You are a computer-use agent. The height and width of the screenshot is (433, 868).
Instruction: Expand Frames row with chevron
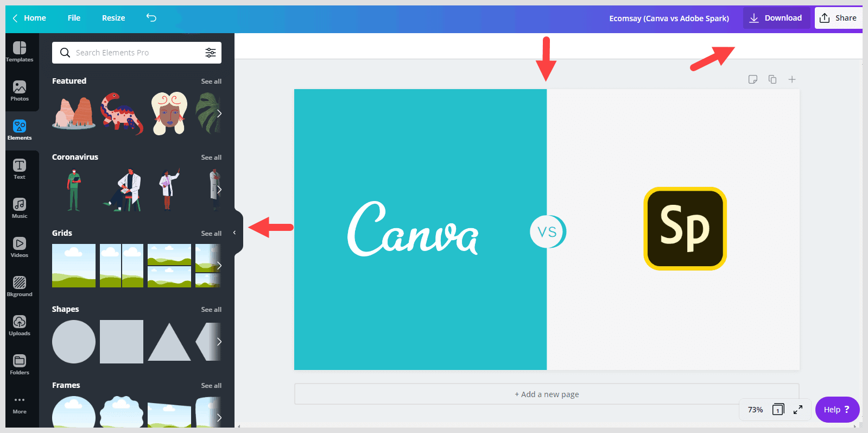219,418
